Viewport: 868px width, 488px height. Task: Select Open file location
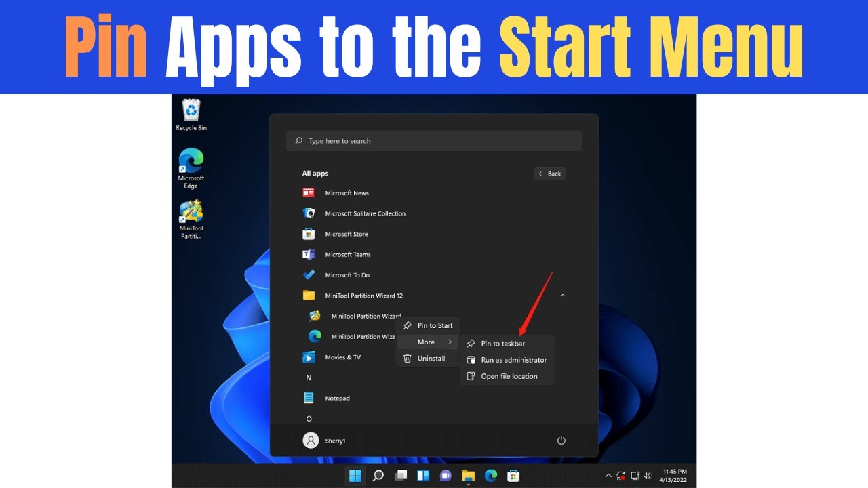click(507, 376)
